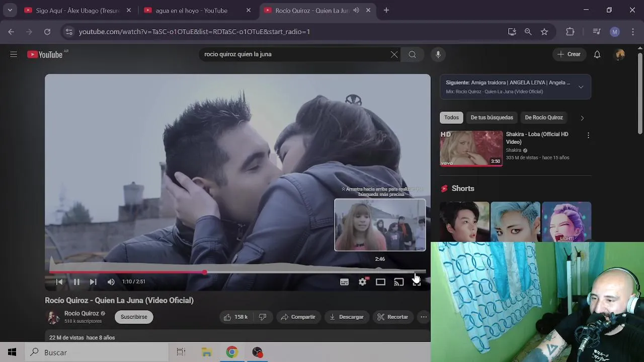The image size is (644, 362).
Task: Open the zoom magnifier in the address bar
Action: coord(528,32)
